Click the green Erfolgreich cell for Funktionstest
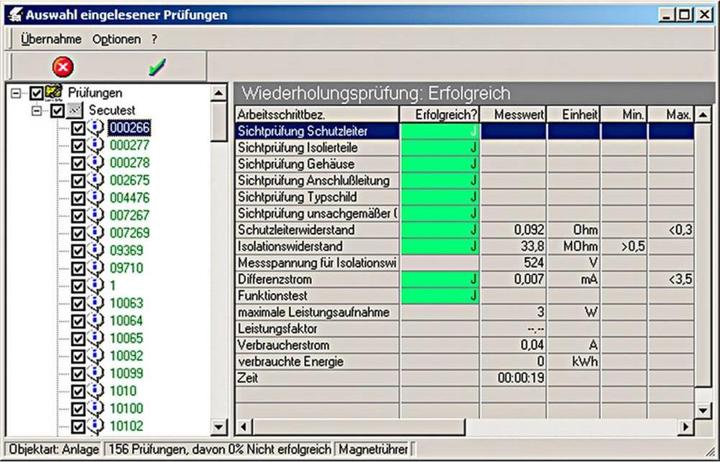 [440, 296]
